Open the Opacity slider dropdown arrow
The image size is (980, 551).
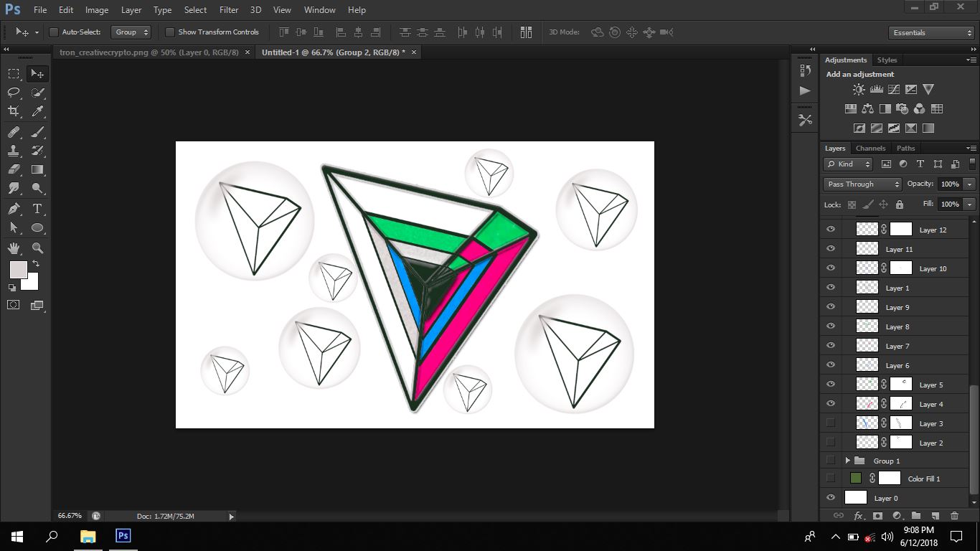pyautogui.click(x=970, y=184)
